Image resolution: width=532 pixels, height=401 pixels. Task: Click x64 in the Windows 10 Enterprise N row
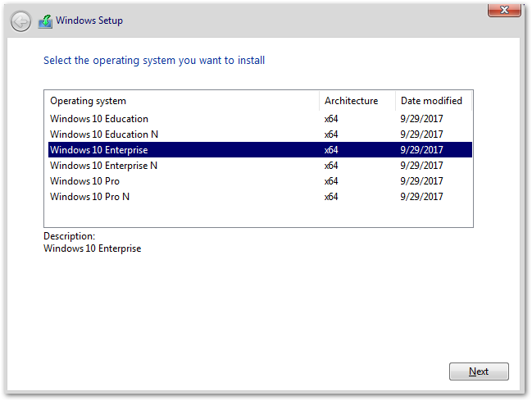tap(331, 166)
